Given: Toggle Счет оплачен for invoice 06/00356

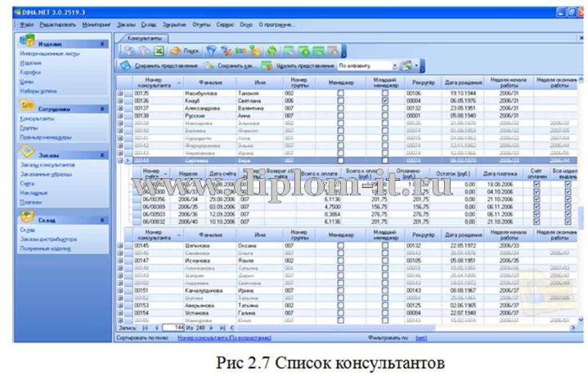Looking at the screenshot, I should point(536,199).
